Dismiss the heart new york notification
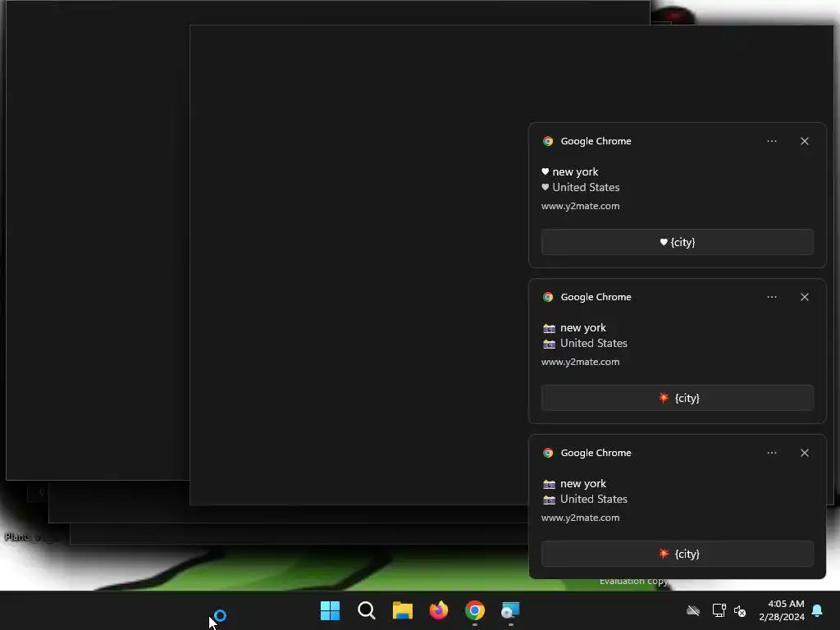This screenshot has width=840, height=630. pyautogui.click(x=804, y=141)
